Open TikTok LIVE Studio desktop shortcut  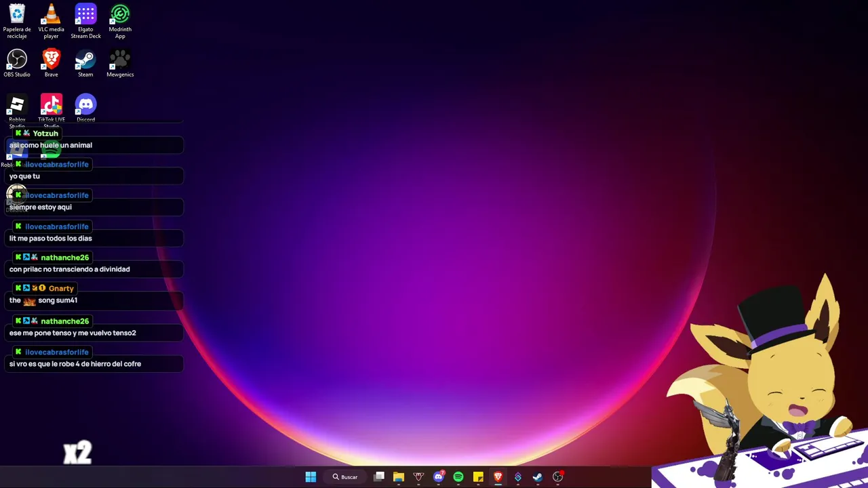51,110
